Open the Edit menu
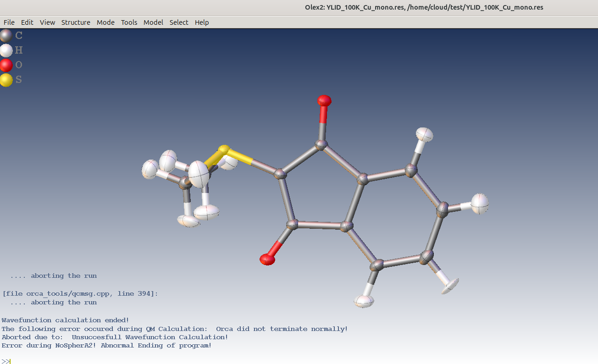598x364 pixels. [27, 22]
